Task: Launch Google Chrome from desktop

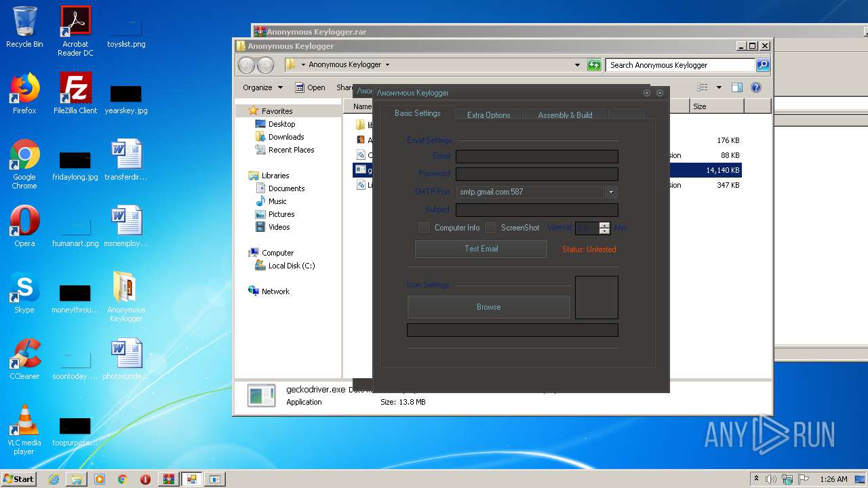Action: click(x=24, y=164)
